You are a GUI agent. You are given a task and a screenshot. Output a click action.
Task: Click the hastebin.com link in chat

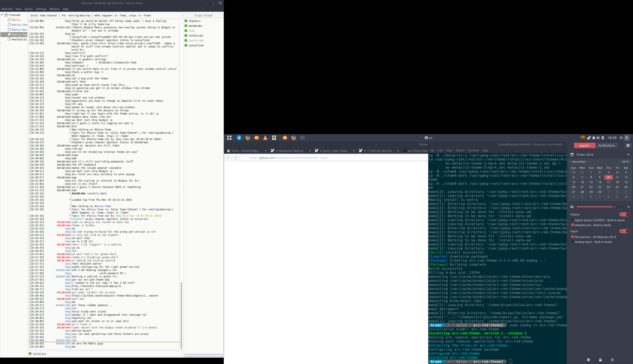(97, 286)
